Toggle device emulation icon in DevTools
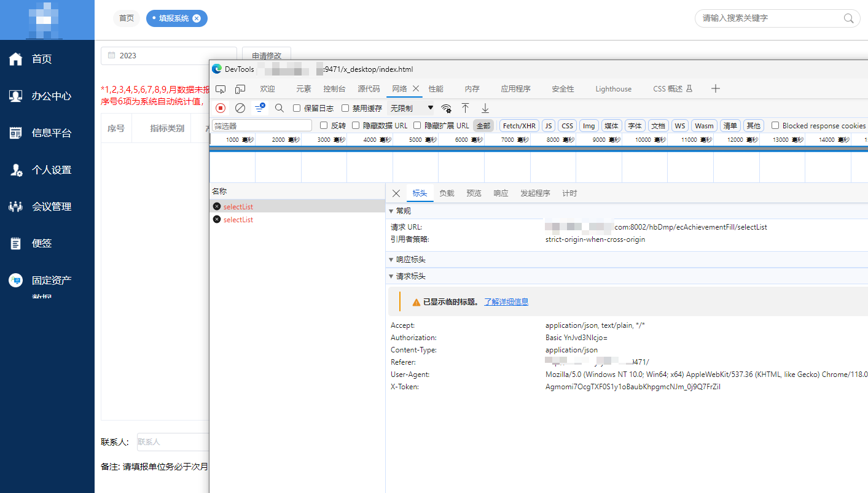Screen dimensions: 868x493 pos(240,89)
